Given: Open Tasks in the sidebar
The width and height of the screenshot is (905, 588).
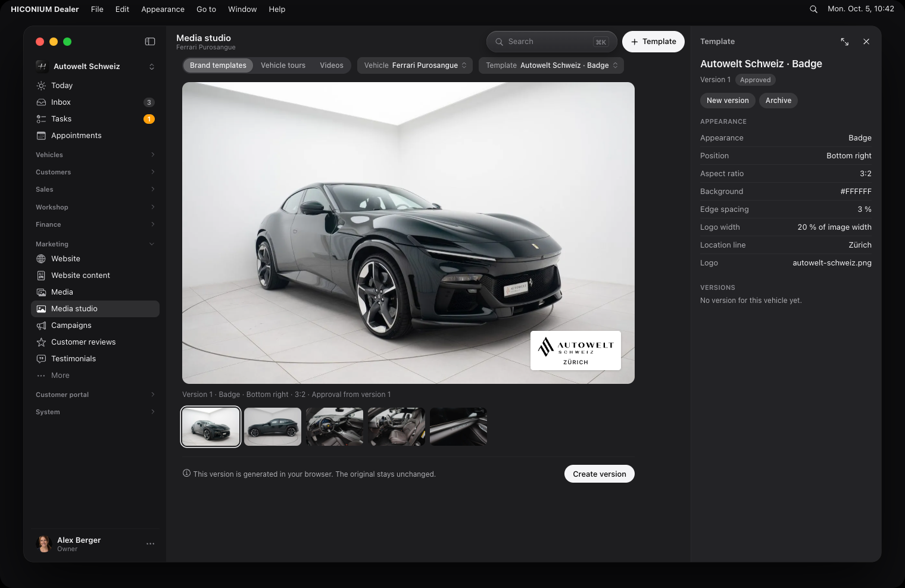Looking at the screenshot, I should click(95, 119).
